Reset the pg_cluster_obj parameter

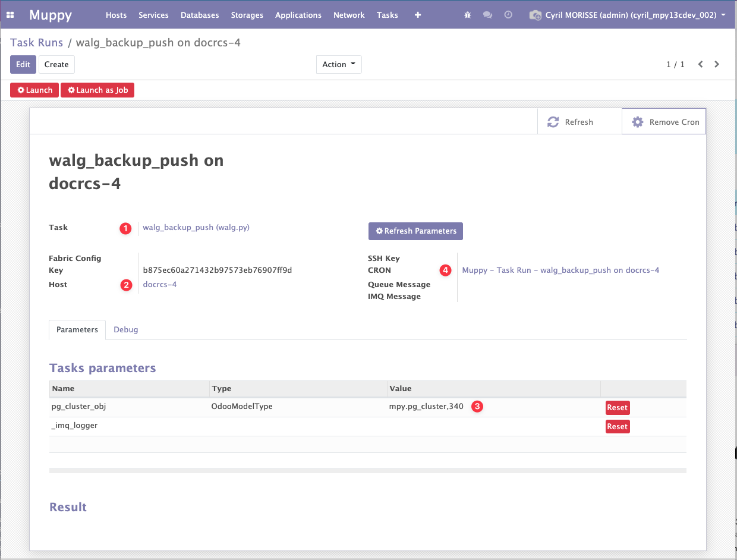tap(617, 407)
